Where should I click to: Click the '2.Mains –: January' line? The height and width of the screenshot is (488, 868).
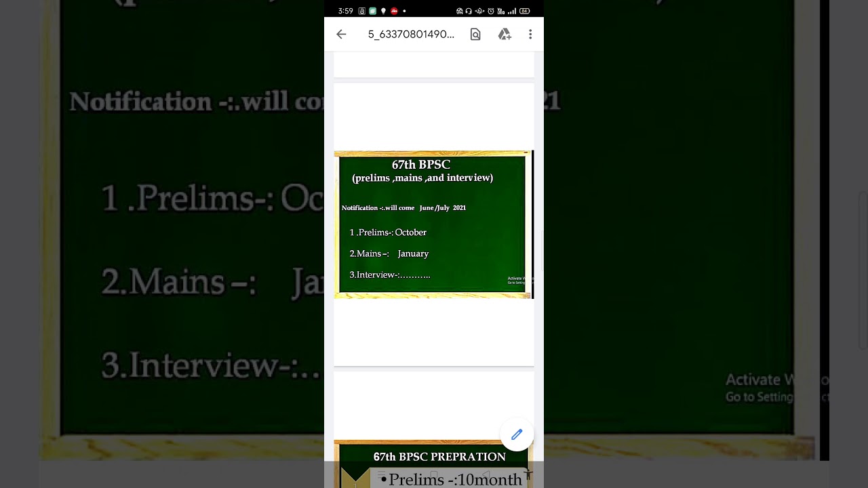coord(389,253)
